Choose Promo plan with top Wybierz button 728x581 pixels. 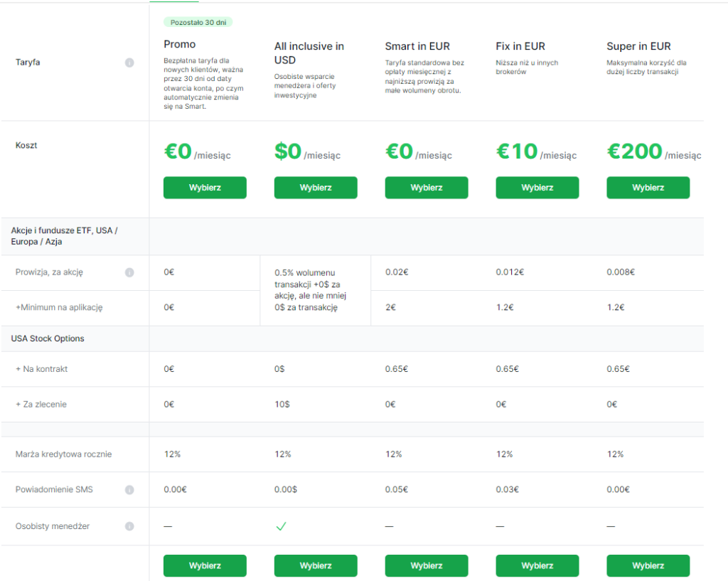[x=205, y=188]
